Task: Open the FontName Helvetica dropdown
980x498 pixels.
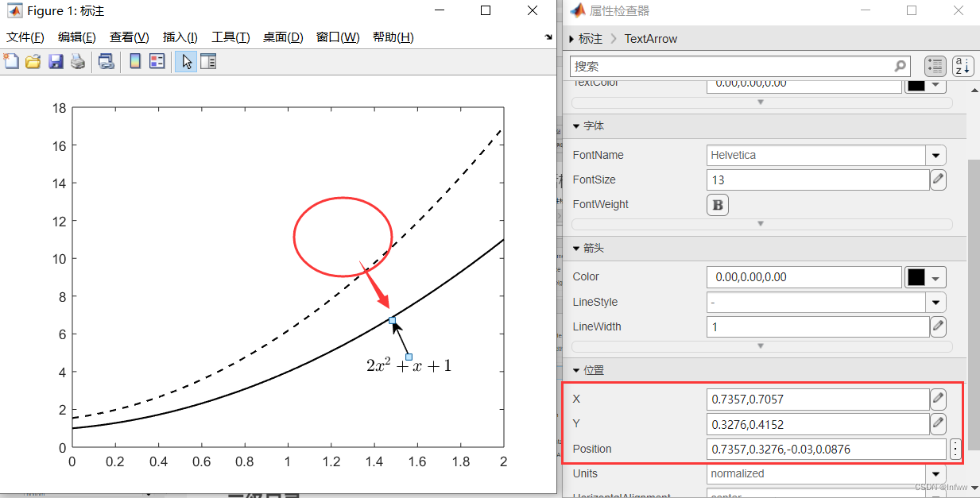Action: pos(936,155)
